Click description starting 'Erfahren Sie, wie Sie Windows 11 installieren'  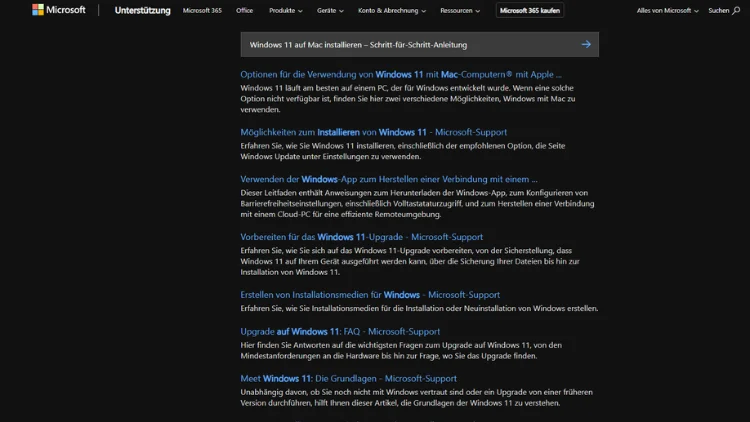coord(403,151)
